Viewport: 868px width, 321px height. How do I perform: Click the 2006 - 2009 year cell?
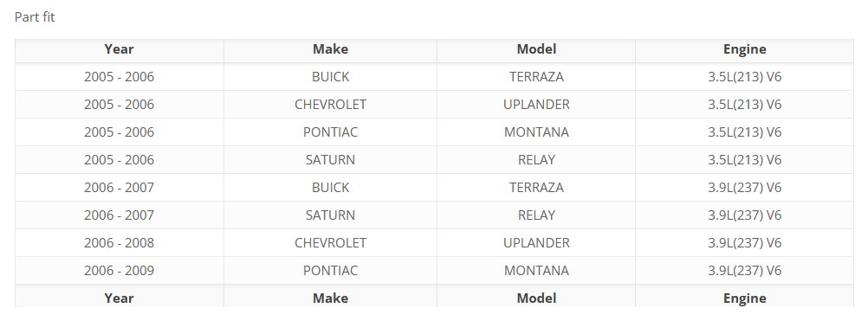pyautogui.click(x=119, y=270)
